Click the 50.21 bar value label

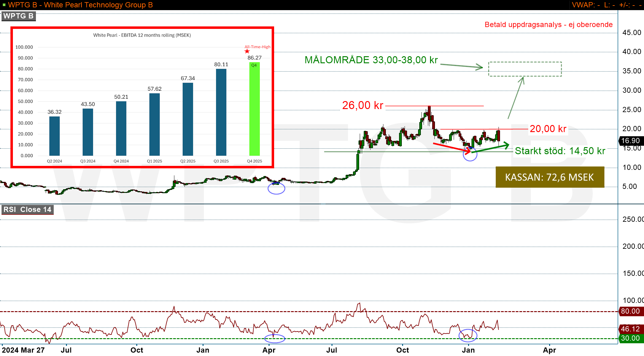pos(121,97)
